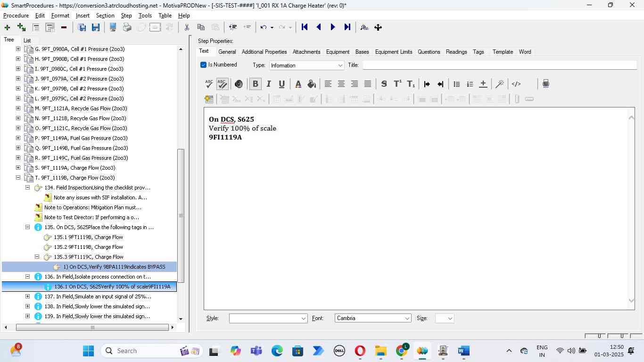Jump to first step navigation icon
The height and width of the screenshot is (362, 644).
click(305, 27)
